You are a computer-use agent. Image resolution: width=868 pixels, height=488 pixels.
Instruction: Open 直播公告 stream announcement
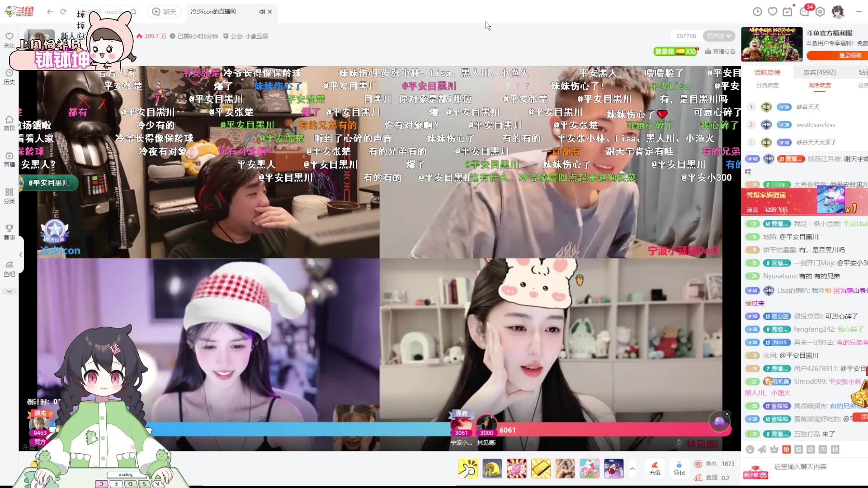pyautogui.click(x=720, y=52)
